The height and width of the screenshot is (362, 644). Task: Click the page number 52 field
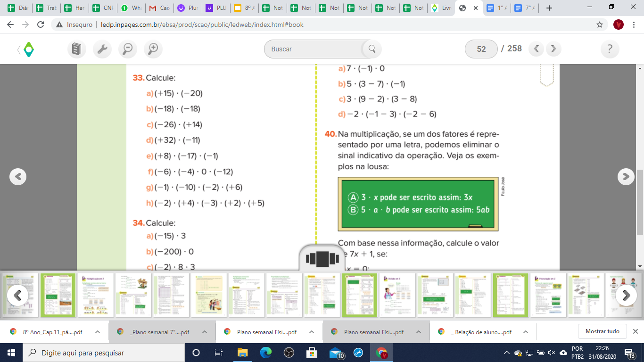coord(481,49)
